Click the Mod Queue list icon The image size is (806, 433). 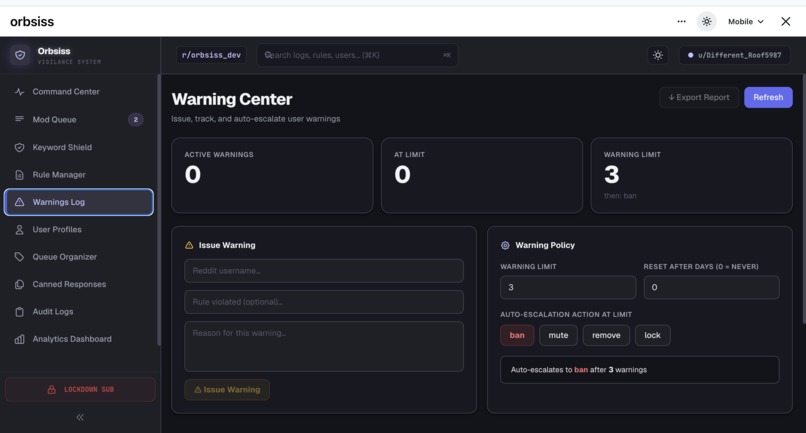click(x=20, y=119)
